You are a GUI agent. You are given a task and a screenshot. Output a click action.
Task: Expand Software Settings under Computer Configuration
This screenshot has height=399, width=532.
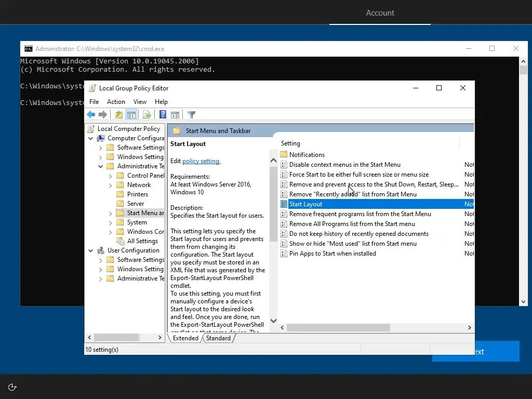(x=100, y=148)
